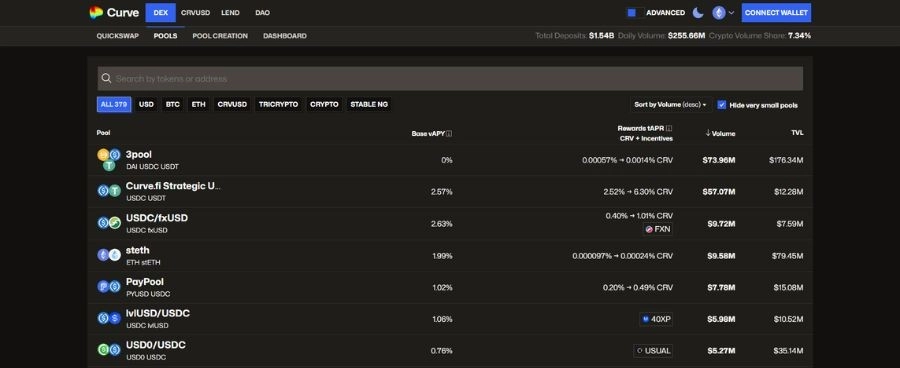Go to Quickswap page

click(x=118, y=36)
